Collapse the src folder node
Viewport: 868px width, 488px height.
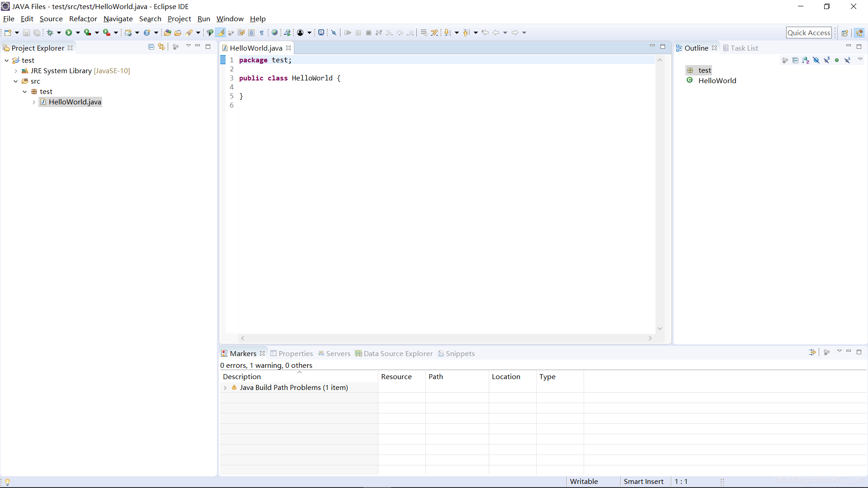pyautogui.click(x=16, y=81)
